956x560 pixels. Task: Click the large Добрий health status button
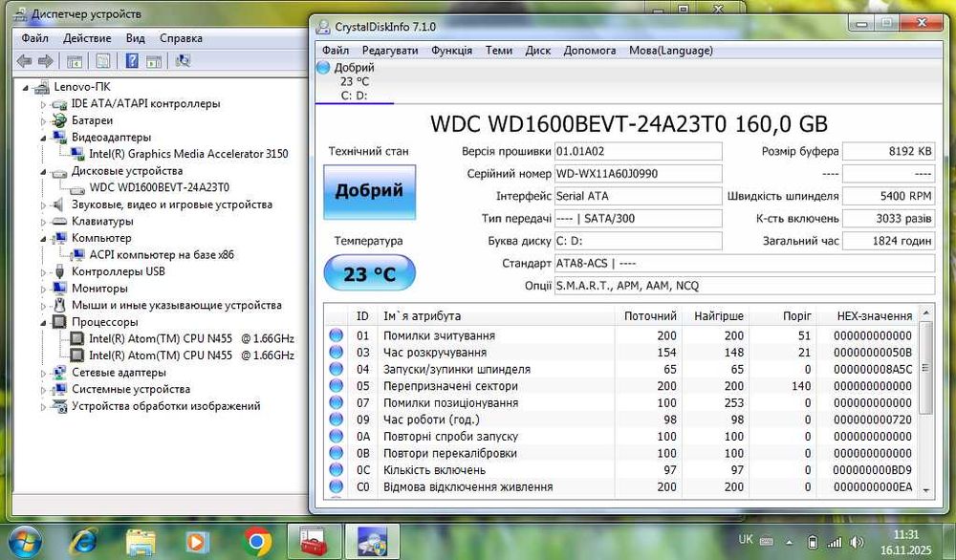click(369, 191)
